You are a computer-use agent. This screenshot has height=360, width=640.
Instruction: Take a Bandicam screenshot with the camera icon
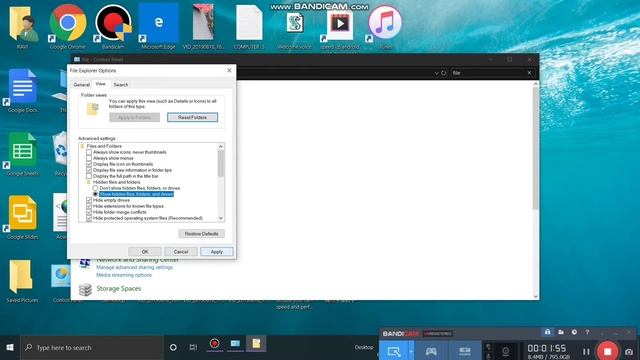(629, 352)
